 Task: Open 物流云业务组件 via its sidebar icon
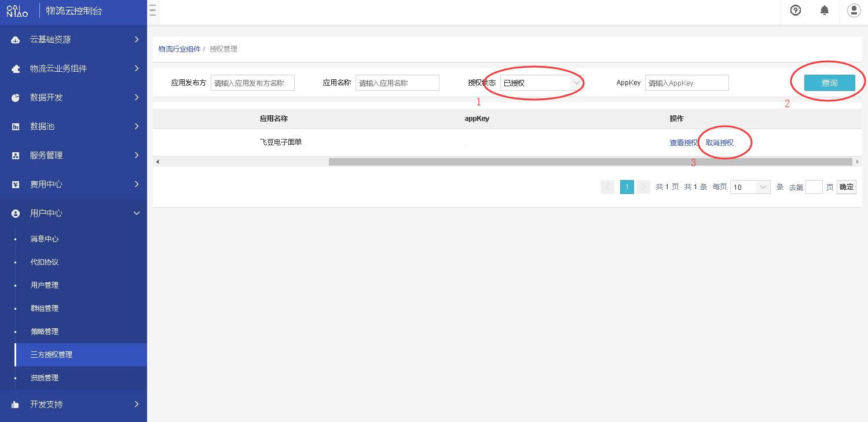[x=14, y=68]
